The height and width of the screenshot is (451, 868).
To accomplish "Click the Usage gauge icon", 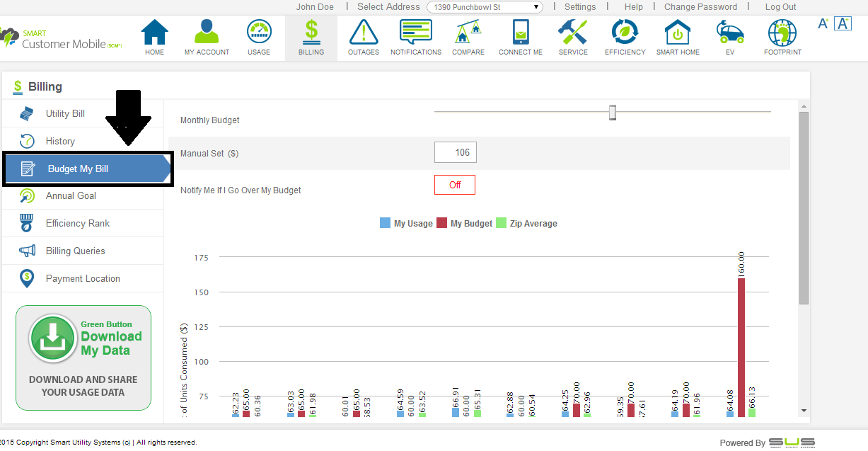I will pos(259,33).
